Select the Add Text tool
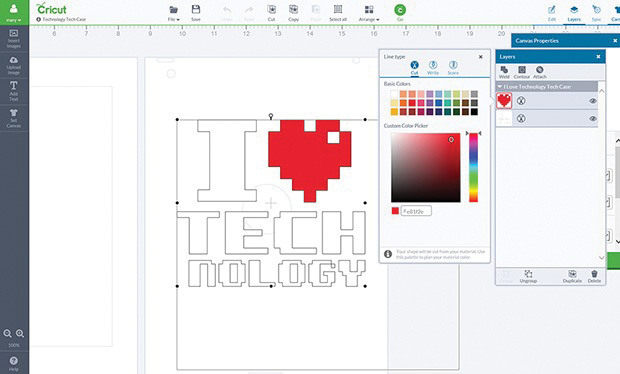The width and height of the screenshot is (620, 374). point(14,92)
